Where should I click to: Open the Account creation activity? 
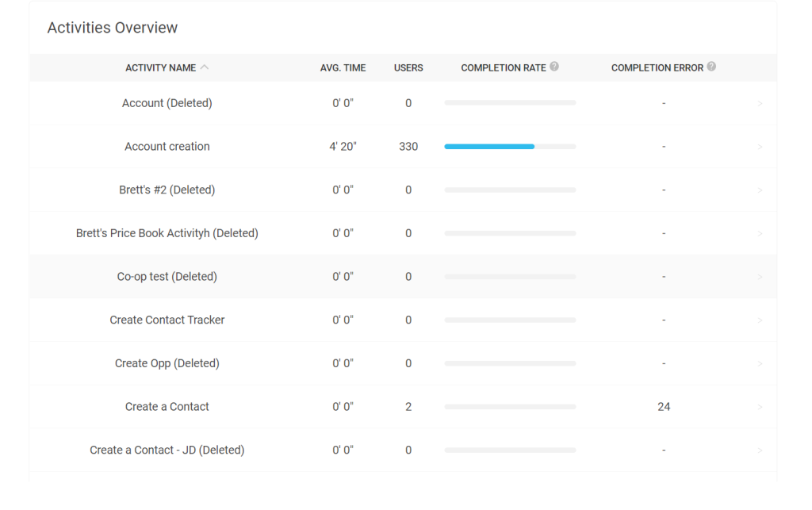pos(167,147)
